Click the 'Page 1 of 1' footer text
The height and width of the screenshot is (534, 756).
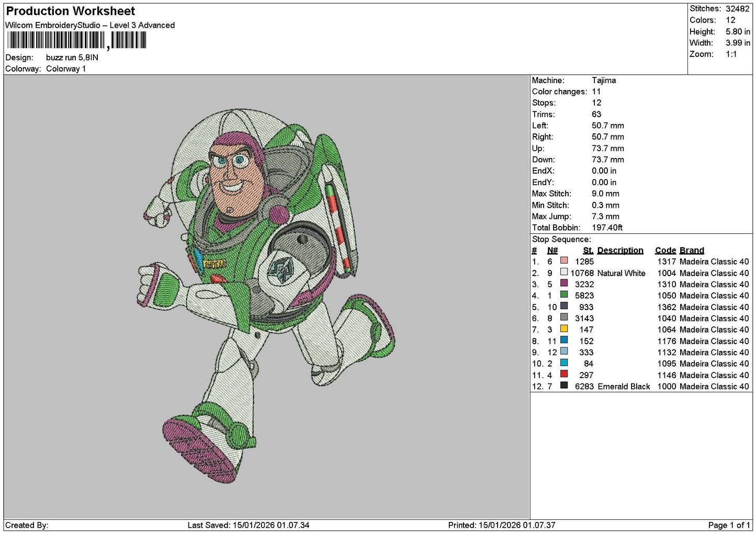pos(729,525)
